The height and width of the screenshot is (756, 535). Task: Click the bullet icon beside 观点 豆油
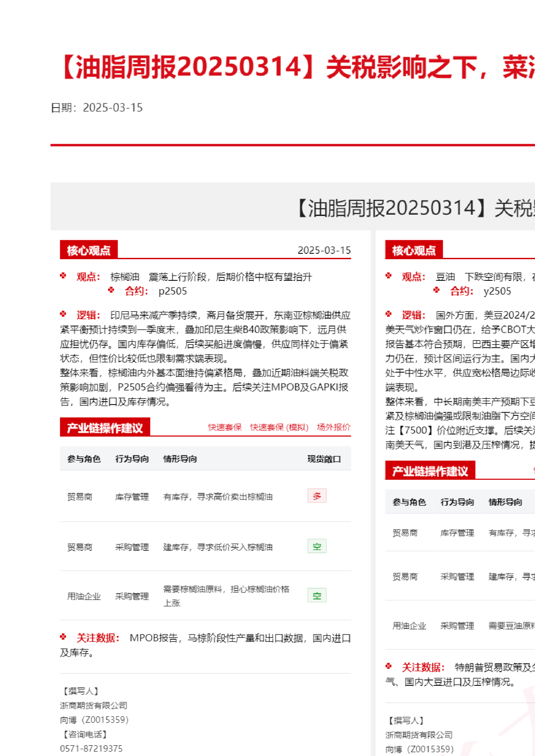[389, 276]
